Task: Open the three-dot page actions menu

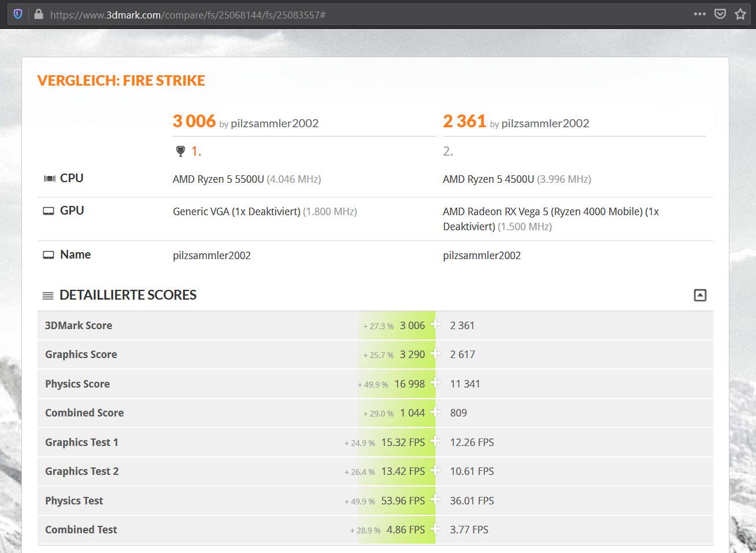Action: point(699,14)
